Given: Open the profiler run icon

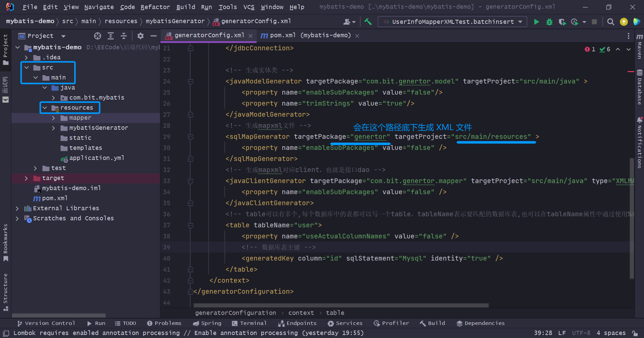Looking at the screenshot, I should [x=575, y=22].
